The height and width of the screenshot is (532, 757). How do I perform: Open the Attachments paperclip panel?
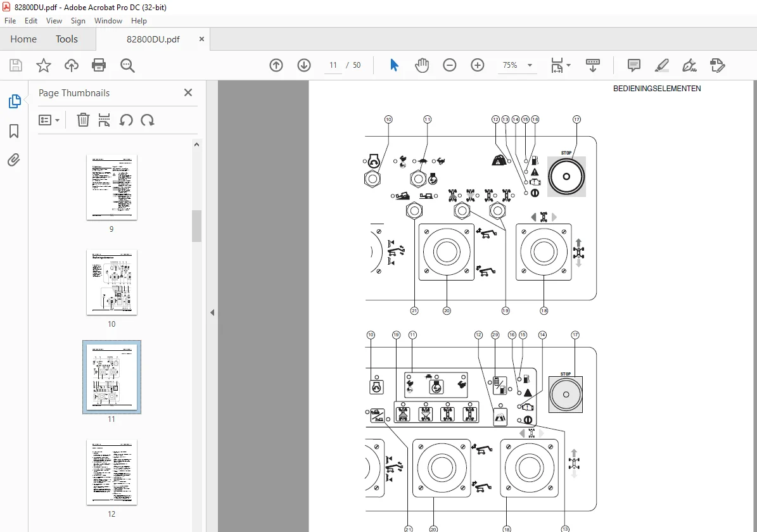(x=13, y=160)
